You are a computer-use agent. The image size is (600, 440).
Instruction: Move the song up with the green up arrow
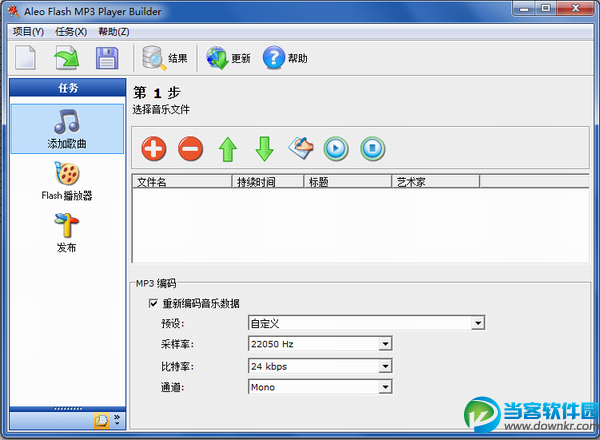[228, 149]
